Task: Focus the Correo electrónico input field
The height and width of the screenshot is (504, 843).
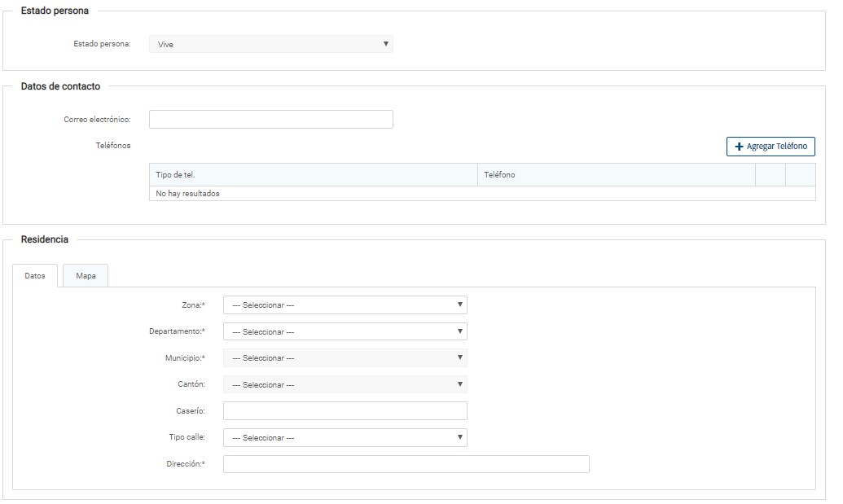Action: [x=270, y=120]
